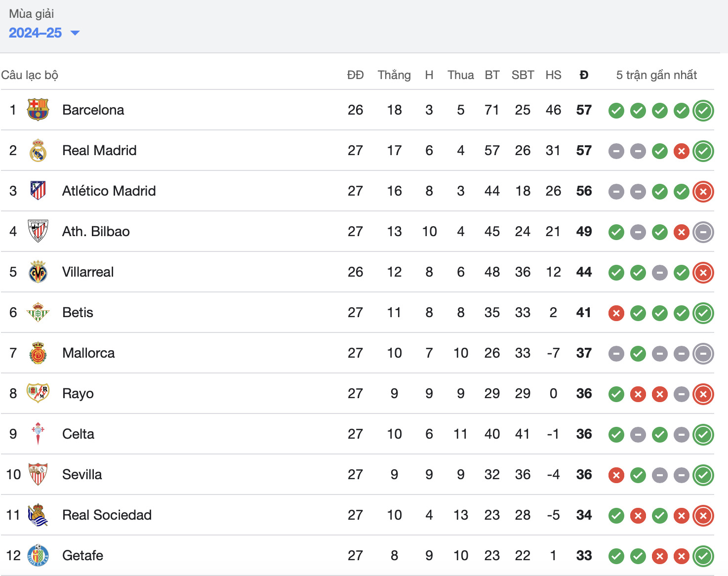
Task: Click the Real Sociedad club crest
Action: 38,515
